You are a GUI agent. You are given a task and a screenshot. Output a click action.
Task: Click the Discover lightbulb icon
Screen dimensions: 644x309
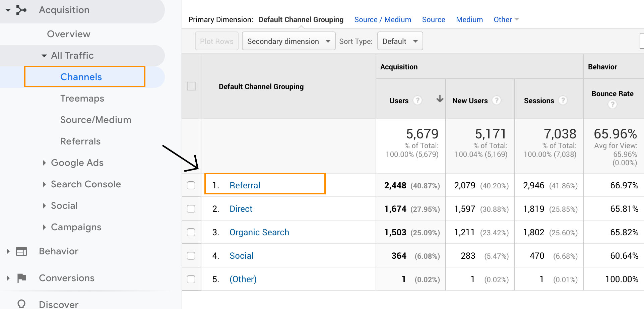click(x=21, y=304)
